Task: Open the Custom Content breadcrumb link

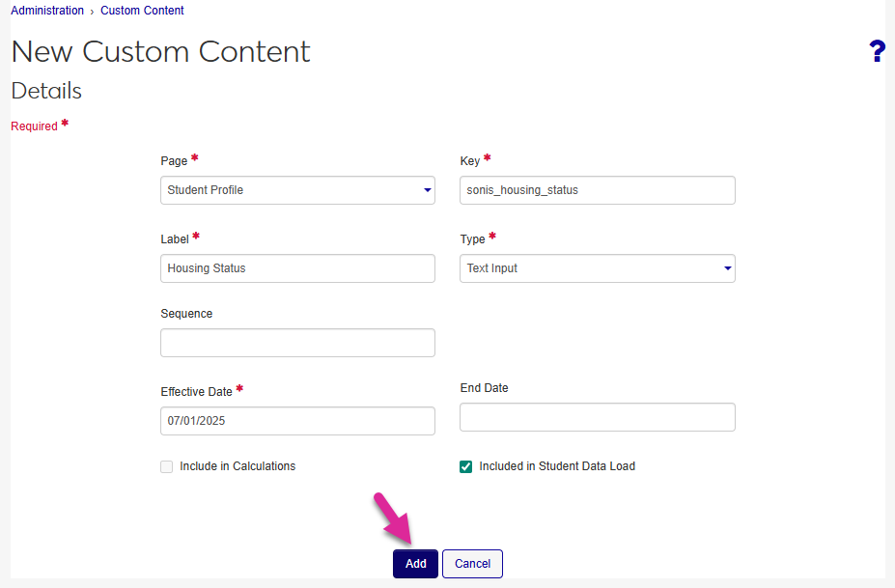Action: click(142, 11)
